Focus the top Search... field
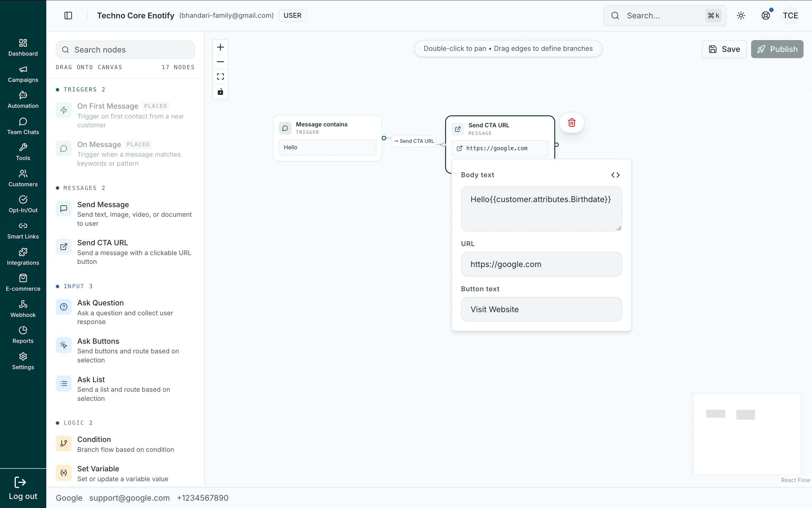812x508 pixels. pyautogui.click(x=665, y=16)
